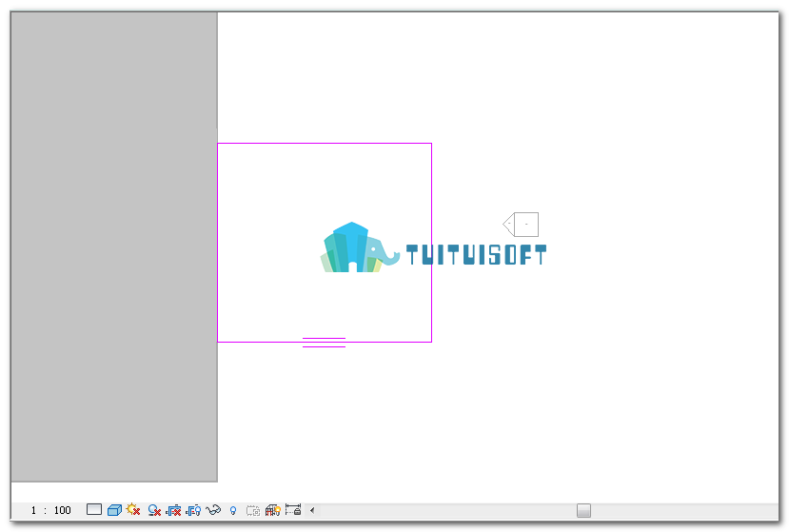The image size is (789, 532).
Task: Reveal hidden elements with the lightbulb icon
Action: pyautogui.click(x=233, y=511)
